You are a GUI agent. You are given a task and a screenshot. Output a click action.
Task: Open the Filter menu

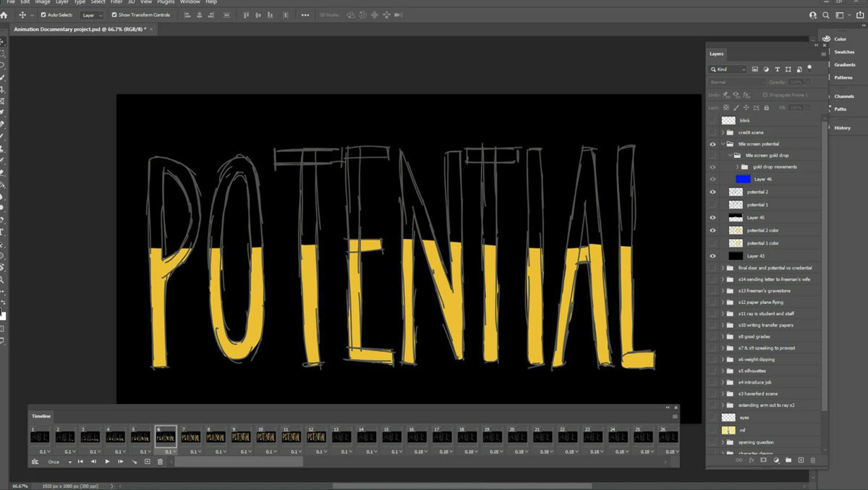[116, 2]
